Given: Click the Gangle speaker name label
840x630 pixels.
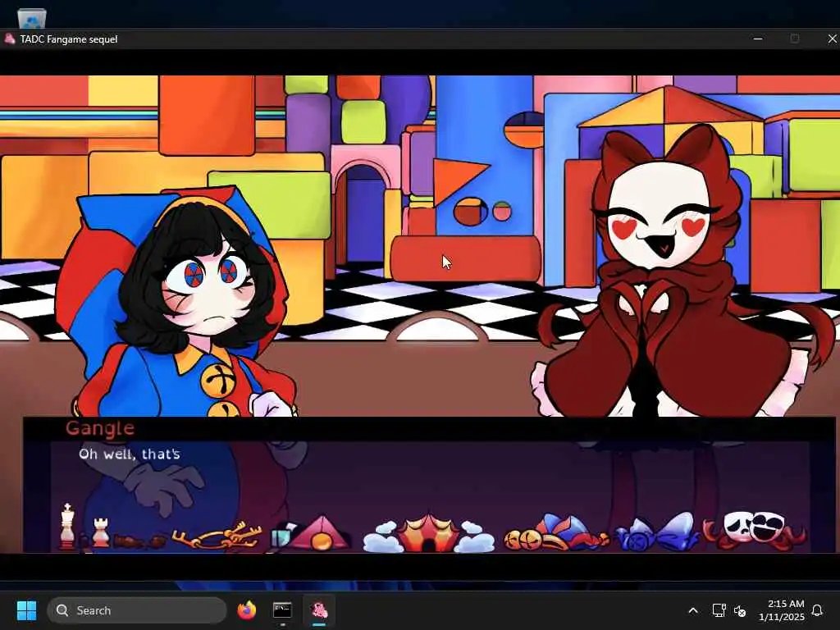Looking at the screenshot, I should (100, 428).
